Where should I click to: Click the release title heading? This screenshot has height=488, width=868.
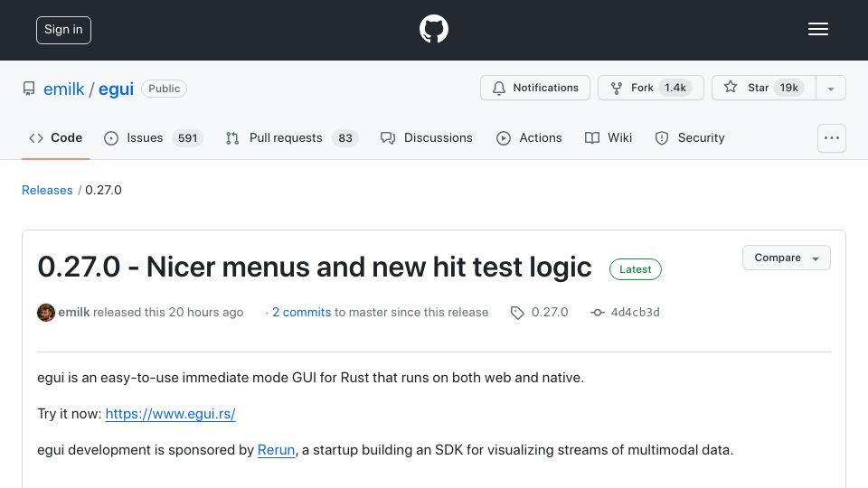pos(315,267)
